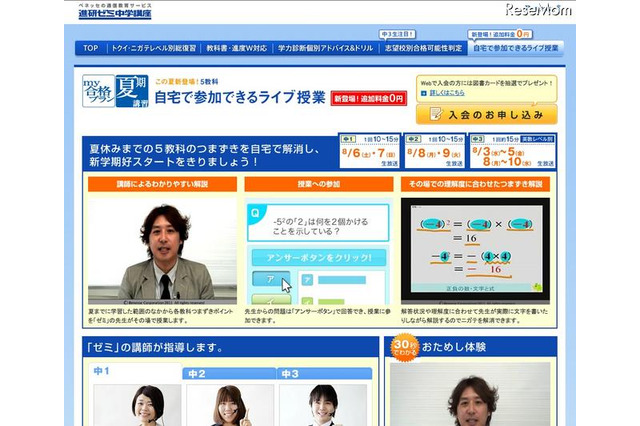
Task: Click the アンサーボタンをクリック! banner
Action: (x=319, y=258)
